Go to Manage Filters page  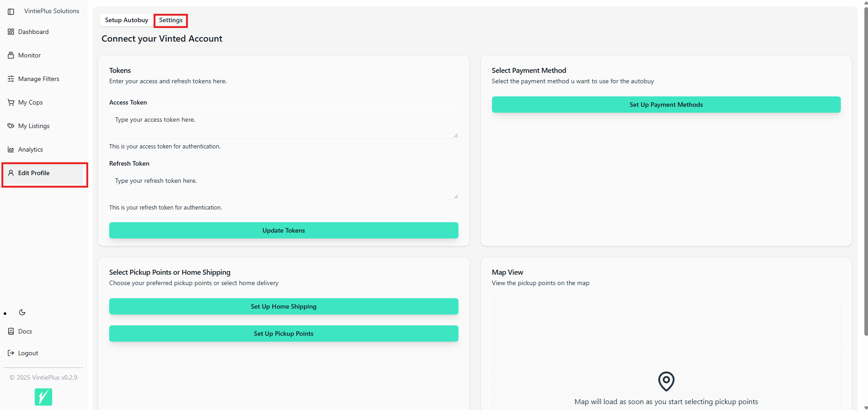pyautogui.click(x=39, y=79)
